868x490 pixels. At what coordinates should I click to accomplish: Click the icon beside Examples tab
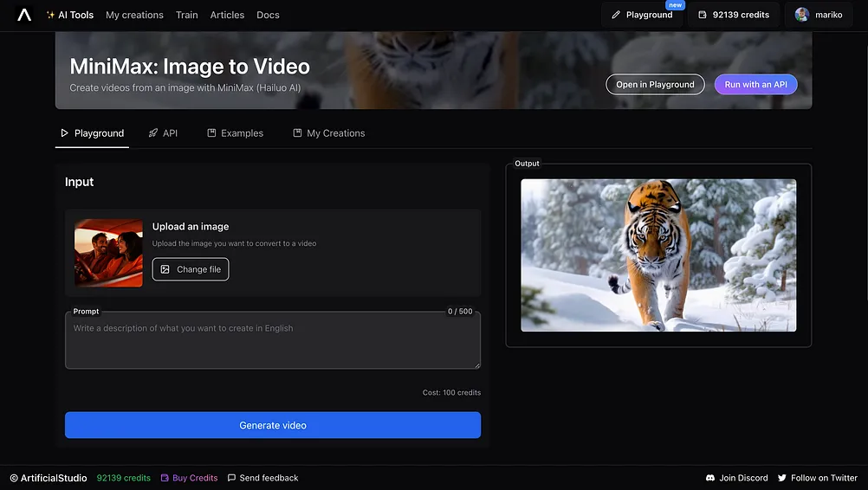point(211,133)
